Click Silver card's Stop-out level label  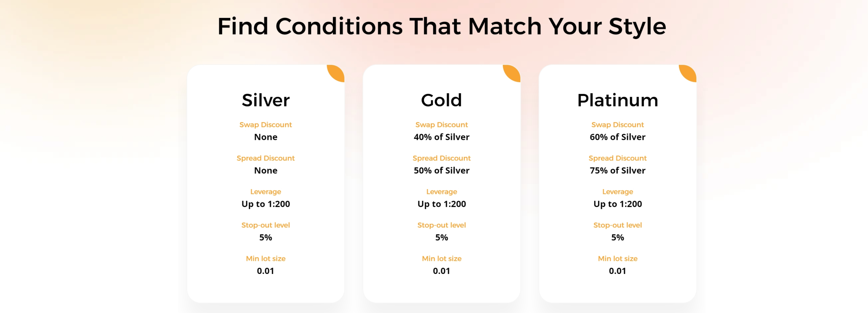click(x=265, y=225)
